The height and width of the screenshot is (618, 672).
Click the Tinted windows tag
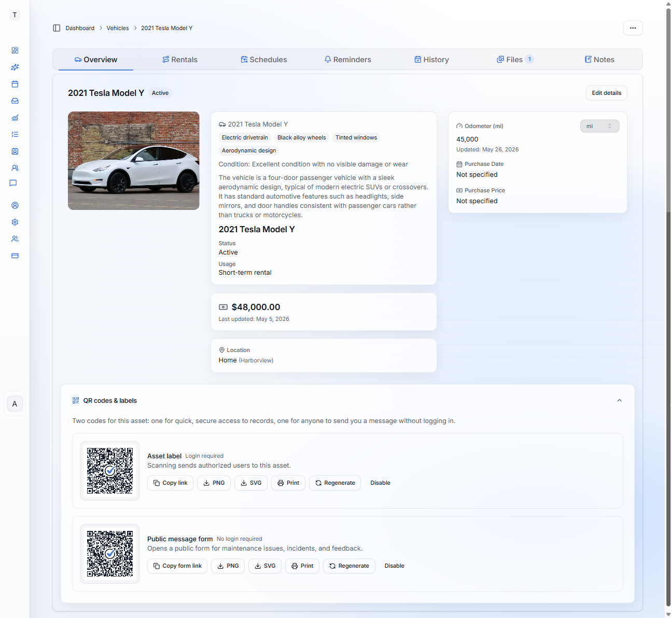[x=356, y=137]
